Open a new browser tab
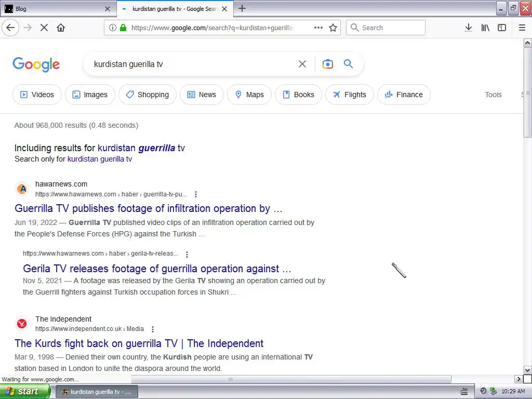This screenshot has width=532, height=399. 242,8
